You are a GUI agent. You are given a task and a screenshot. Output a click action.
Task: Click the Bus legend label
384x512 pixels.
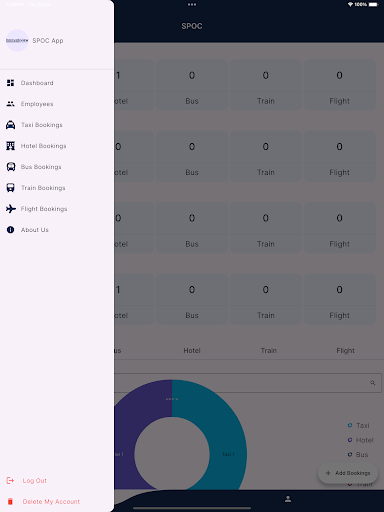362,454
